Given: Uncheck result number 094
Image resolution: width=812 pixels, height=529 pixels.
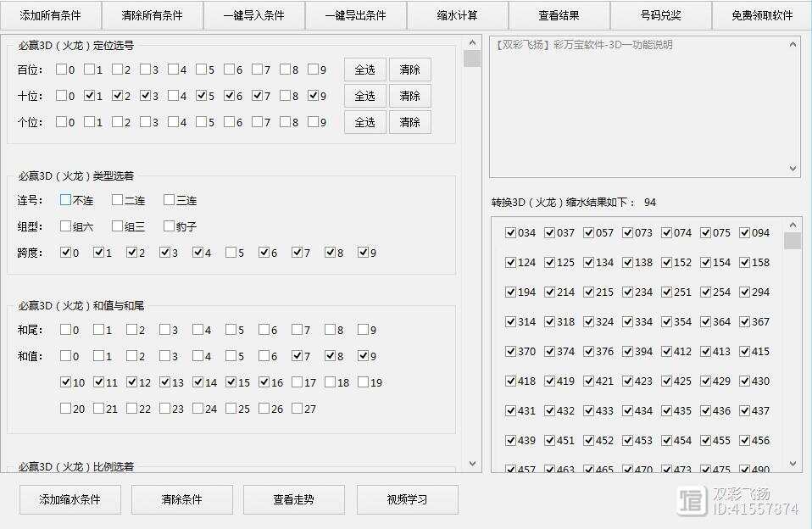Looking at the screenshot, I should pyautogui.click(x=745, y=232).
